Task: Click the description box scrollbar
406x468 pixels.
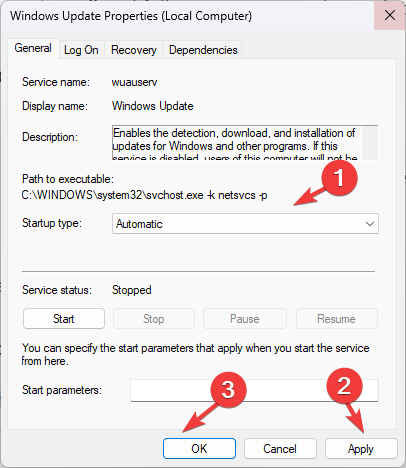Action: click(370, 143)
